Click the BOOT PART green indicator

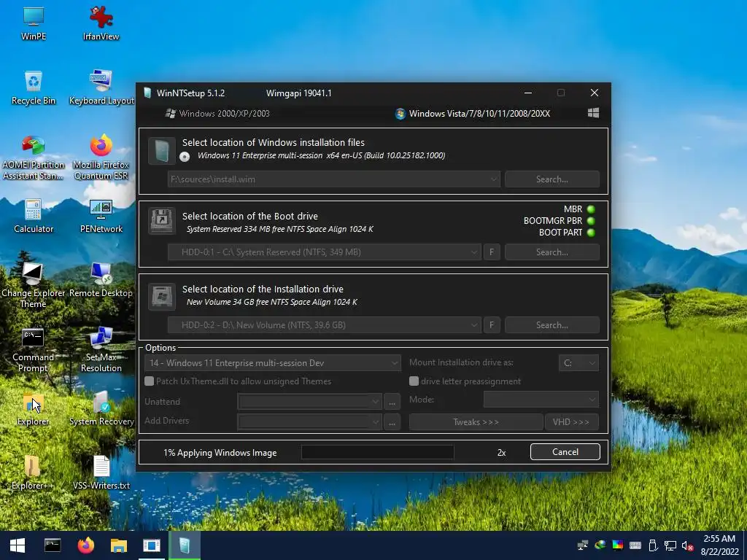pyautogui.click(x=591, y=233)
